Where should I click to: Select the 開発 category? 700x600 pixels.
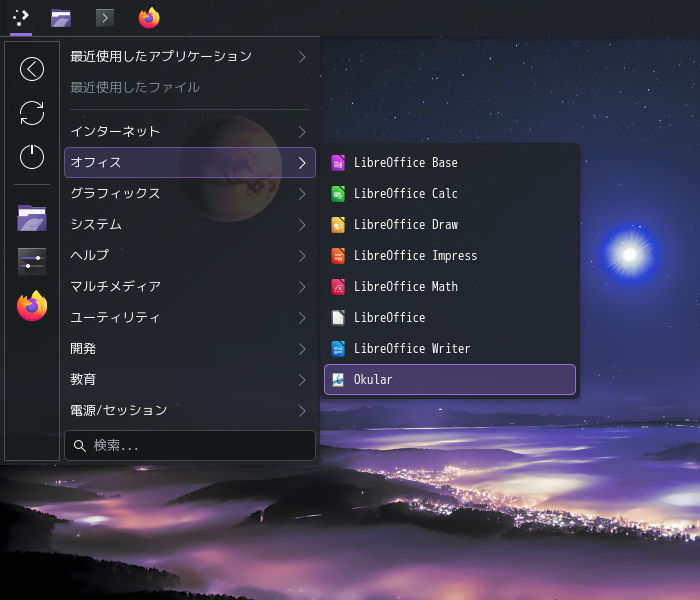[190, 349]
